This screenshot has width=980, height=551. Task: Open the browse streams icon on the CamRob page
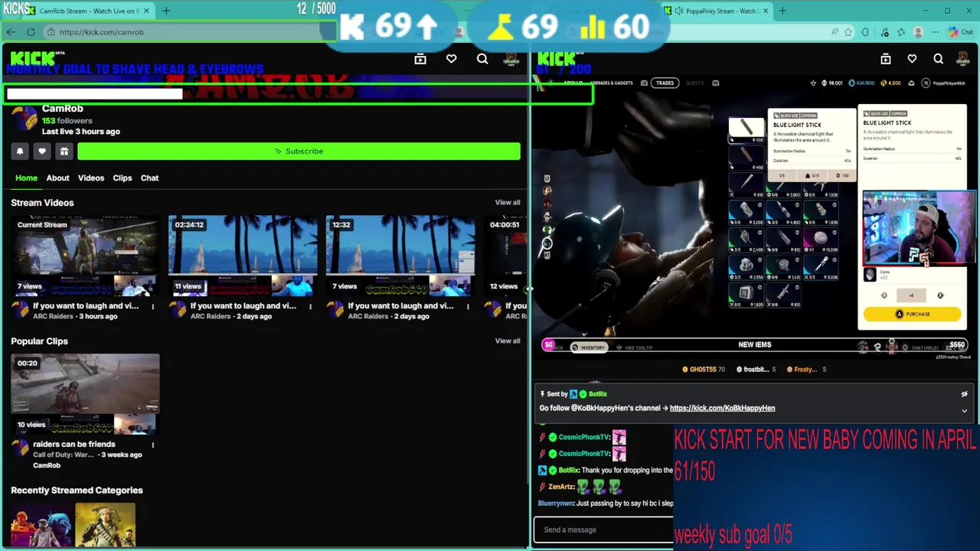420,59
